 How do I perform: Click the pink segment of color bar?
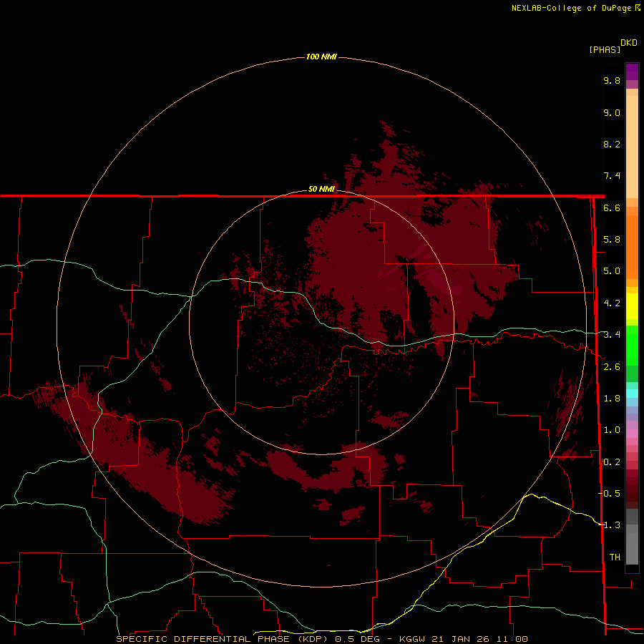tap(632, 434)
